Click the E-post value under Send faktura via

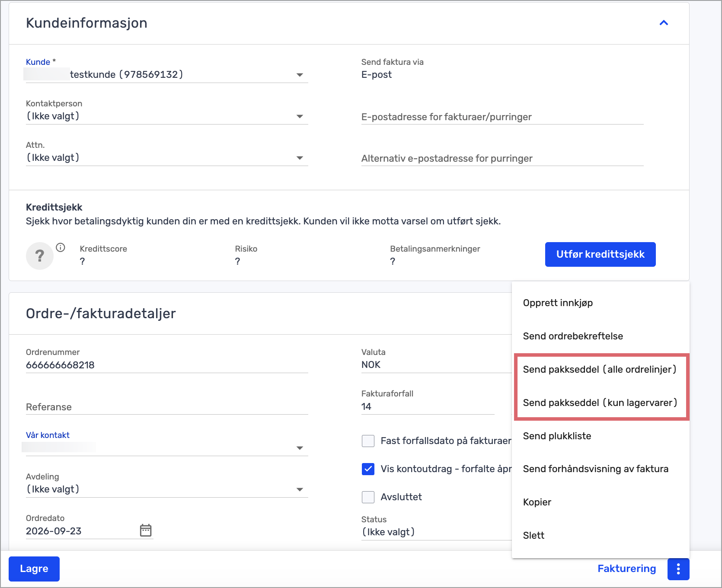(377, 75)
